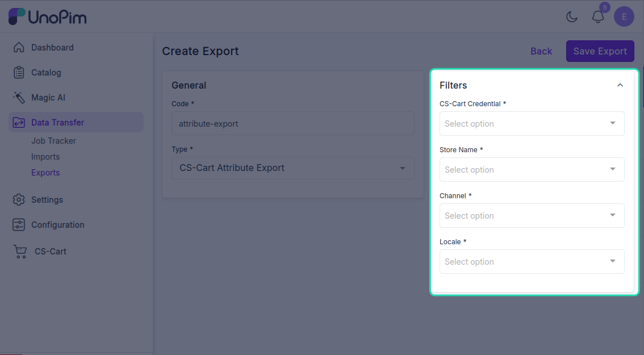Open Configuration menu label

click(x=57, y=225)
